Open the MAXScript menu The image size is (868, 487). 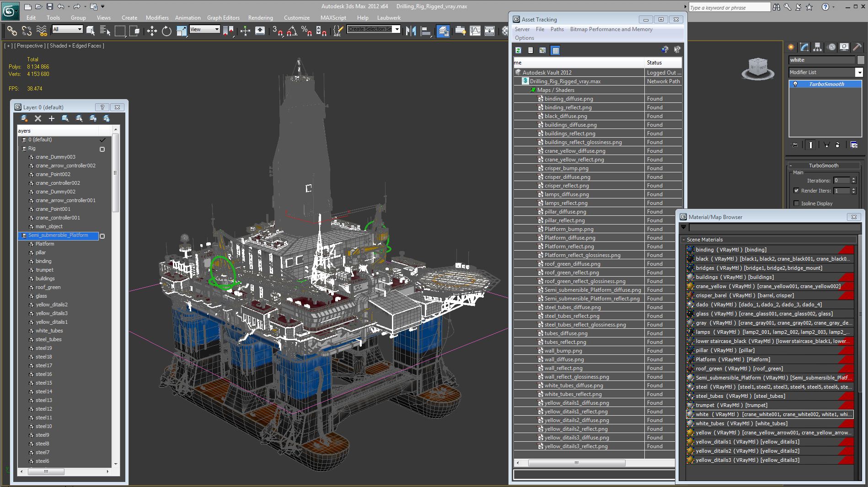[x=333, y=18]
